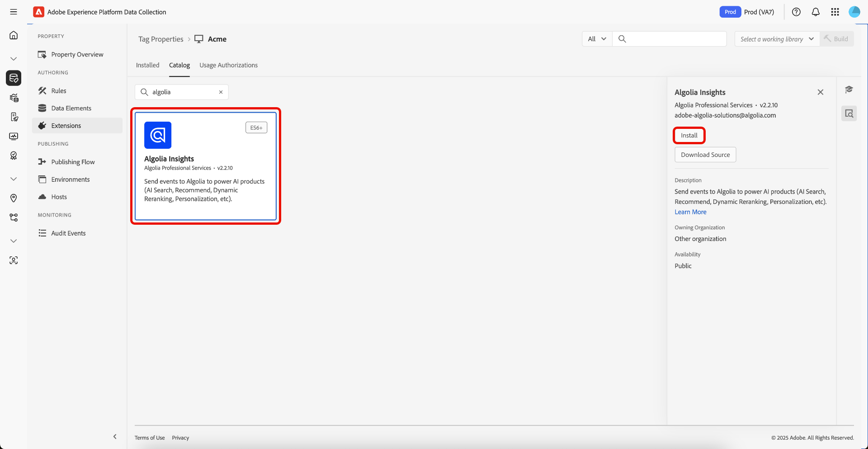Open the Prod (VA7) sandbox switcher

(747, 12)
